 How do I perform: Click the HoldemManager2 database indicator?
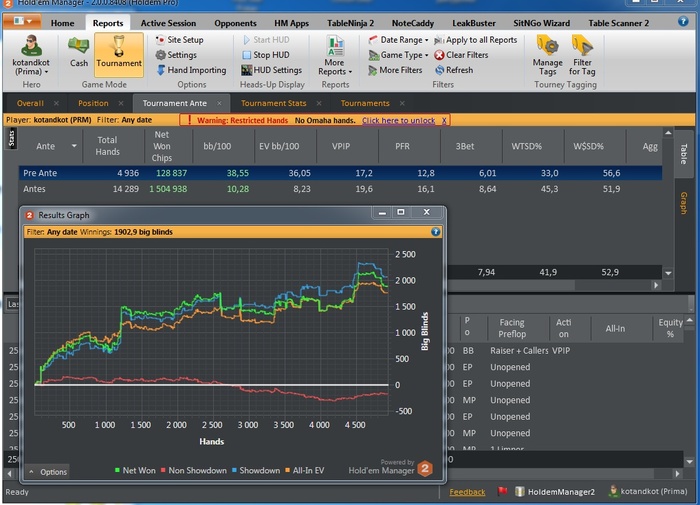click(555, 492)
